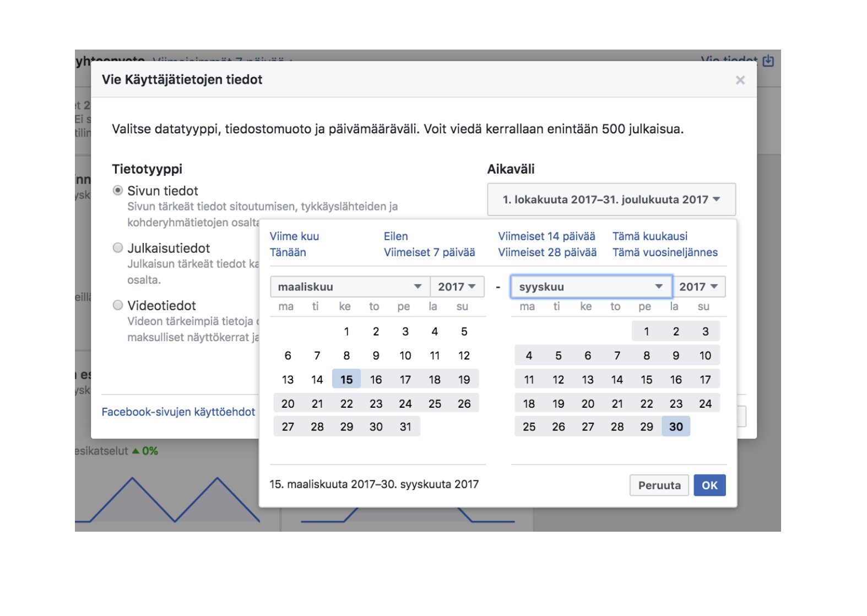This screenshot has height=616, width=867.
Task: Select September 6 in end calendar
Action: tap(588, 356)
